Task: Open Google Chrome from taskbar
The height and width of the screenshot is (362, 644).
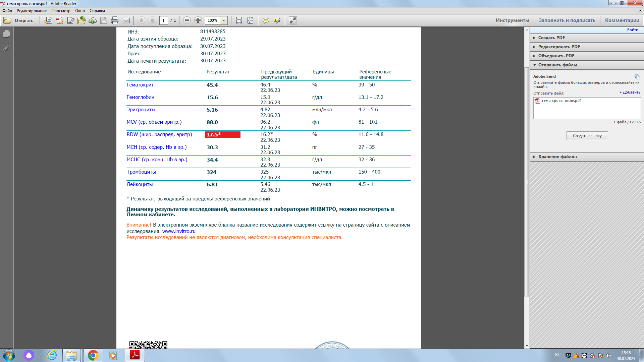Action: pyautogui.click(x=93, y=355)
